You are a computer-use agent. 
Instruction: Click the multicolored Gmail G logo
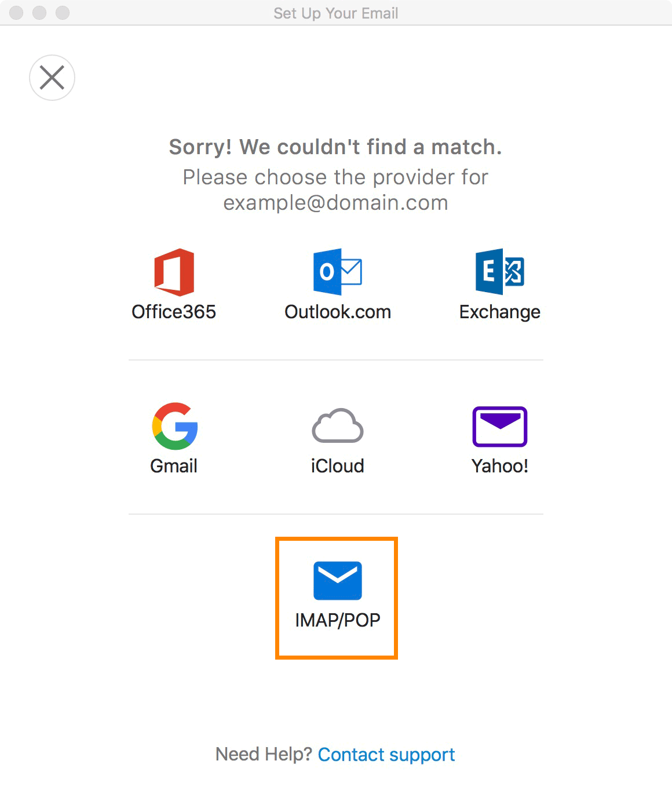point(175,426)
